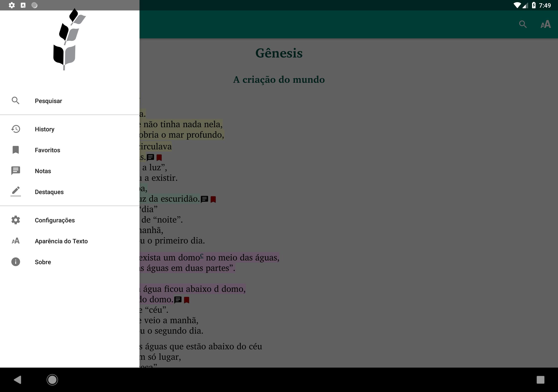Tap the Gênesis book title
558x392 pixels.
tap(279, 53)
